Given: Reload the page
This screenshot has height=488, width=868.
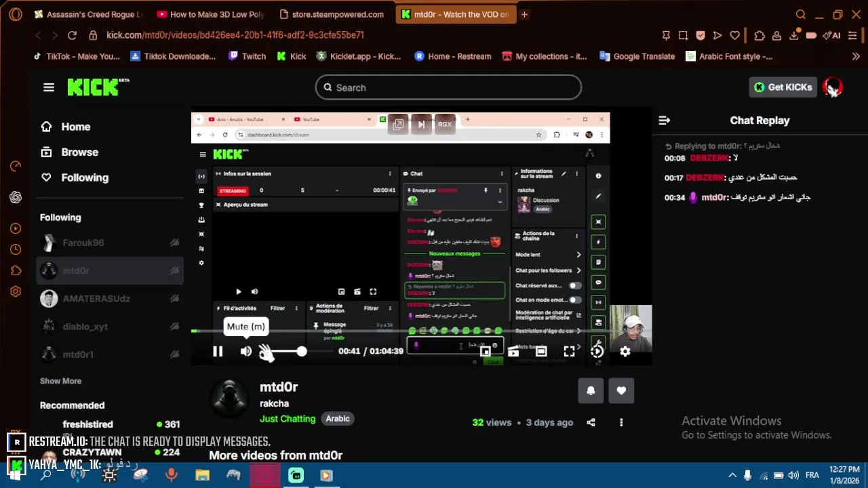Looking at the screenshot, I should 72,35.
